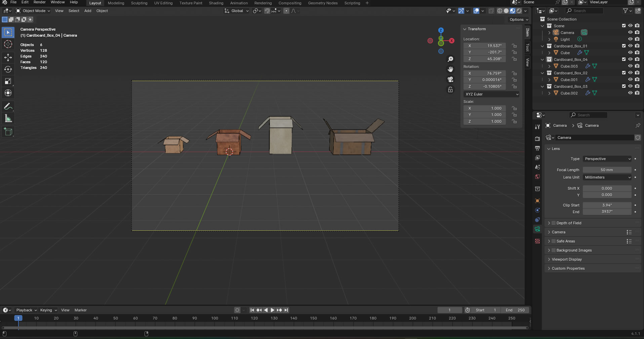Open the Playback popover in timeline
This screenshot has width=644, height=339.
coord(26,310)
